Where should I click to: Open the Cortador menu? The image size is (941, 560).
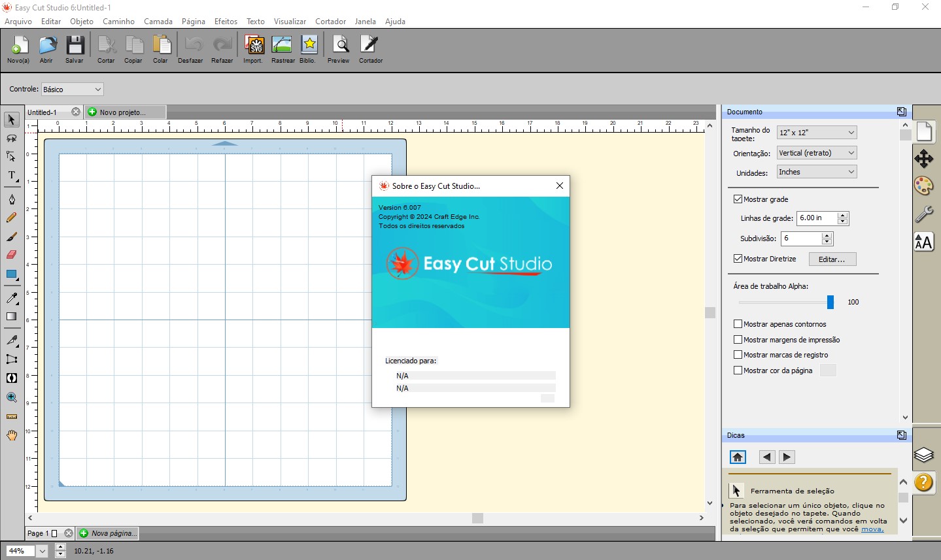(x=330, y=21)
